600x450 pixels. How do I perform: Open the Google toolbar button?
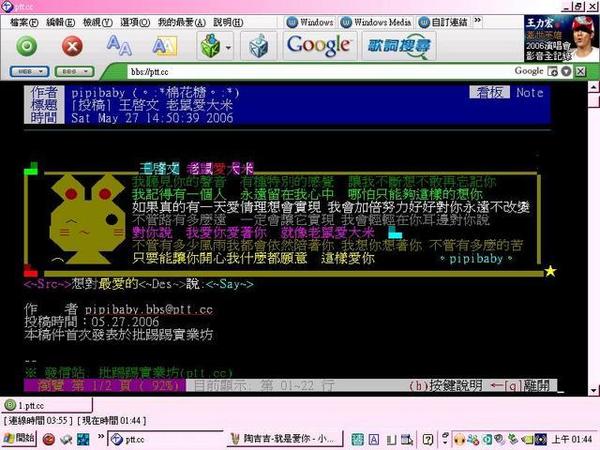click(319, 45)
